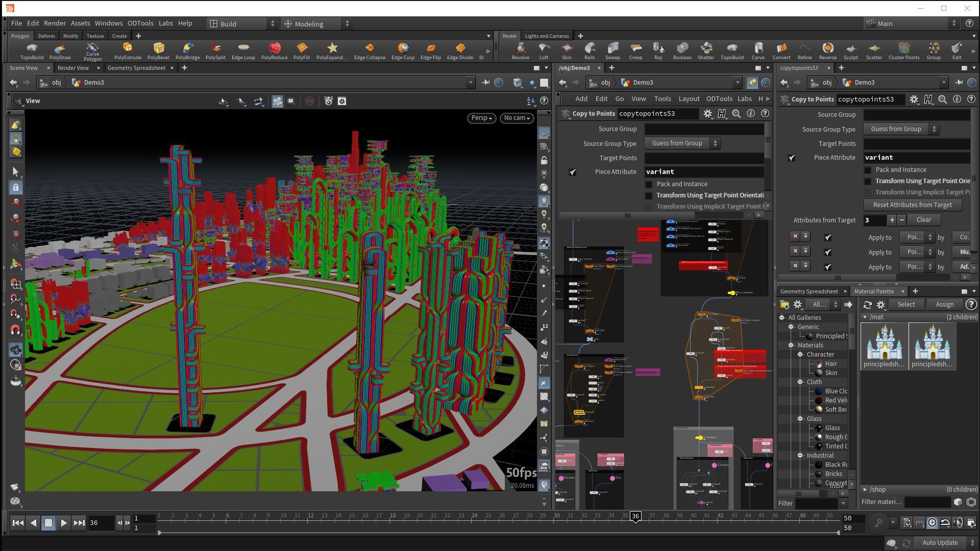980x551 pixels.
Task: Open Source Group Type dropdown
Action: [682, 143]
